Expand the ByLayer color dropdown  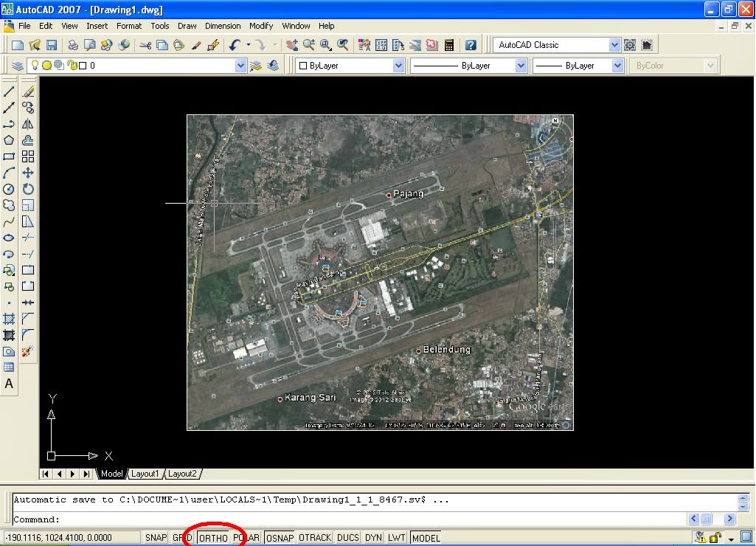pos(398,66)
